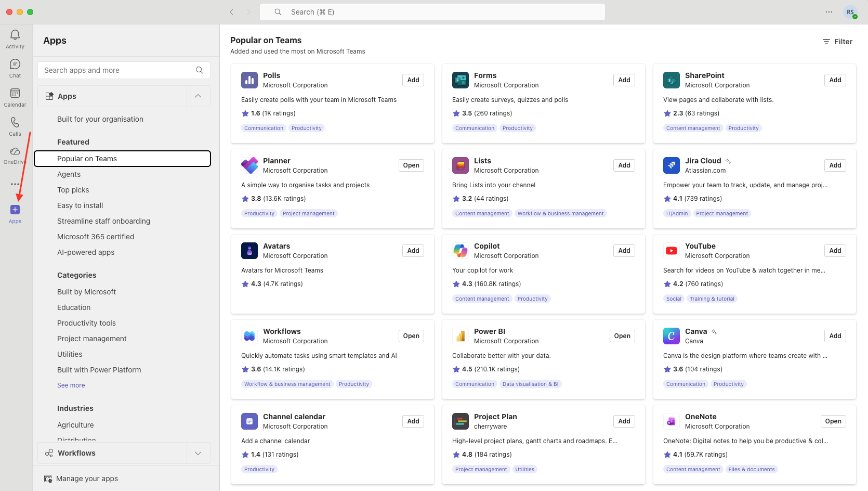Open the Power BI app
The width and height of the screenshot is (868, 491).
(x=622, y=336)
